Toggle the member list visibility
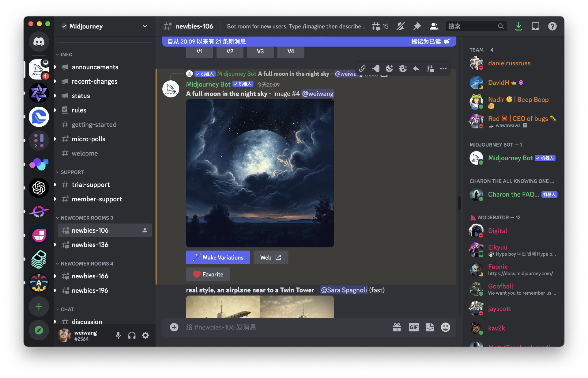Screen dimensions: 588x378 [434, 26]
